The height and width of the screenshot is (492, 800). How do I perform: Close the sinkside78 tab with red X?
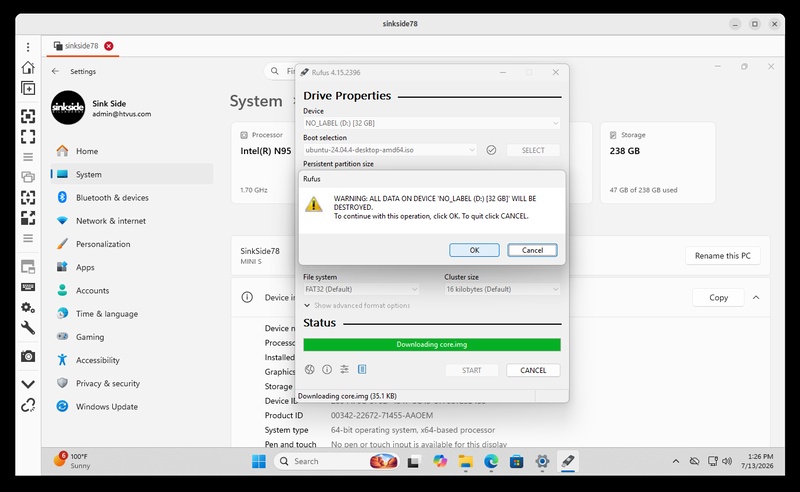109,46
